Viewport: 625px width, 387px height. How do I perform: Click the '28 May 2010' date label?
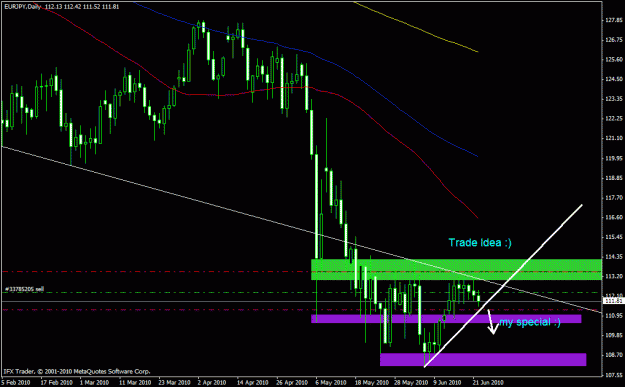tap(411, 383)
